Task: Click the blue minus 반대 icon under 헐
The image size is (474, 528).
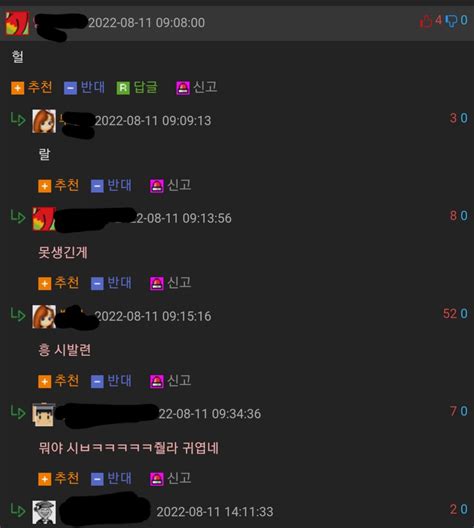Action: [70, 88]
